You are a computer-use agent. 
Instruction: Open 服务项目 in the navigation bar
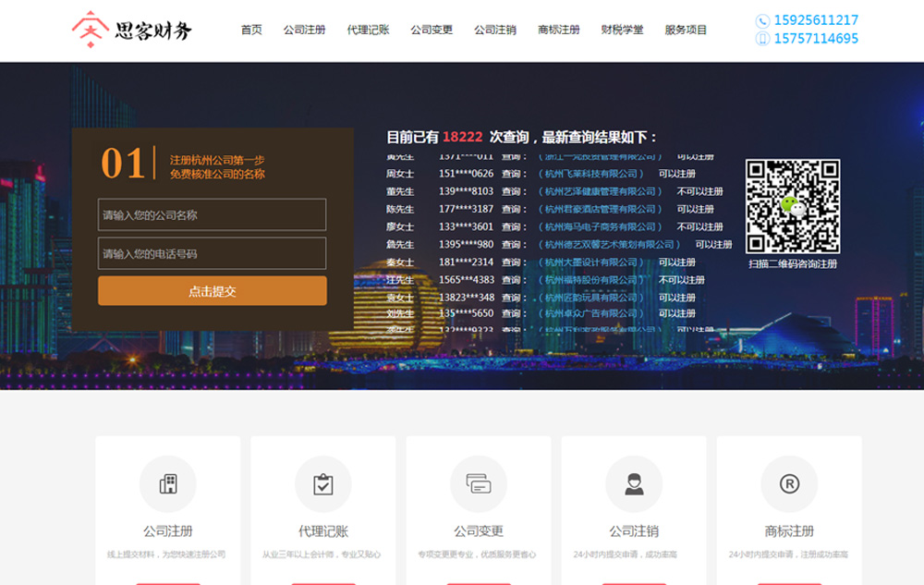(x=686, y=30)
